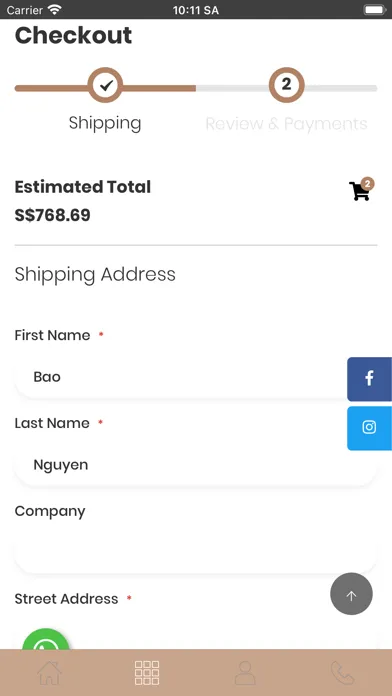392x696 pixels.
Task: Click the Last Name field with Nguyen
Action: [196, 465]
